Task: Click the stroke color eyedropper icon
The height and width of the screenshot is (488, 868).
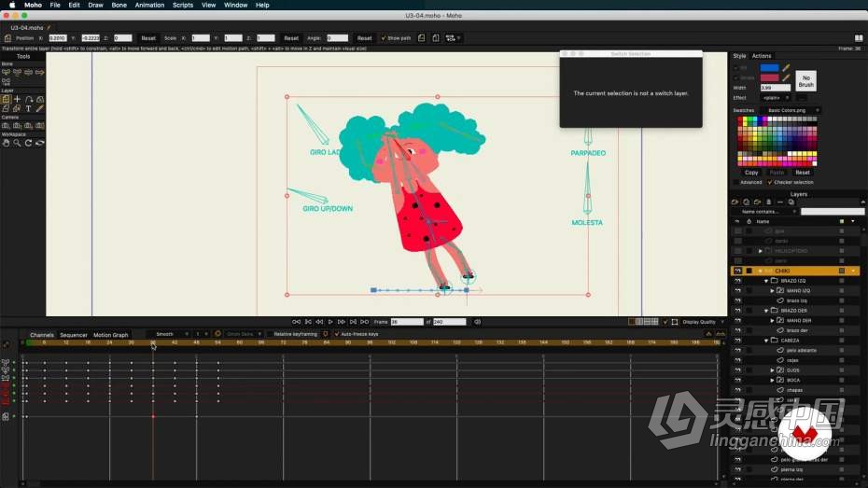Action: click(x=786, y=77)
